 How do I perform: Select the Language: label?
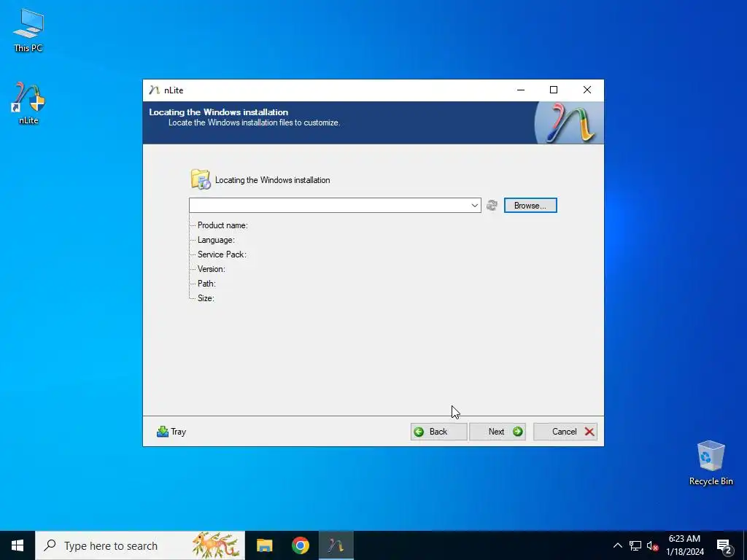216,240
